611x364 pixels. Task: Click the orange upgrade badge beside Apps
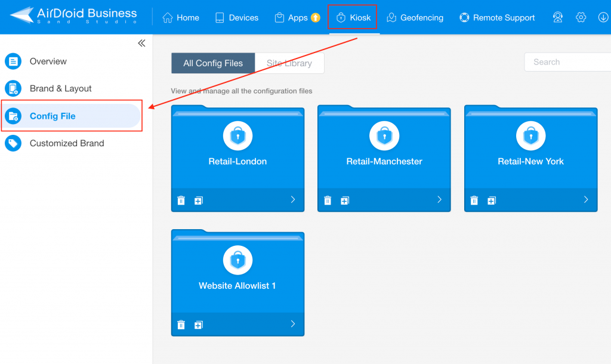coord(316,17)
